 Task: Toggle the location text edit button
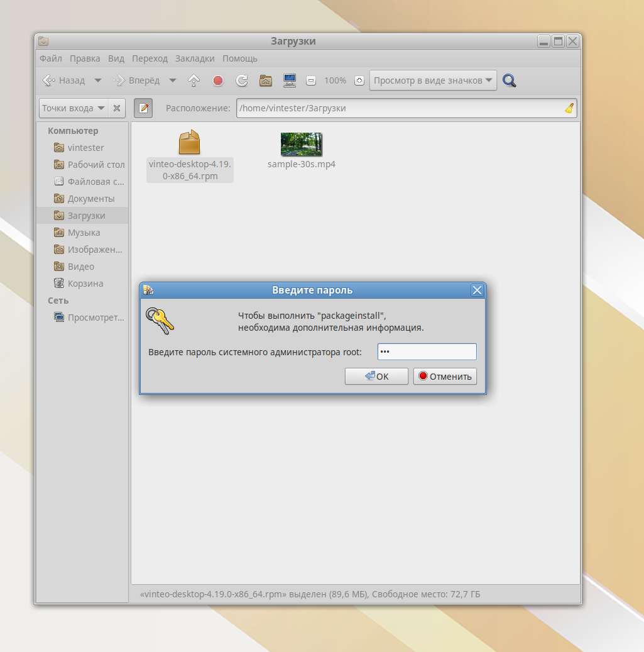143,108
